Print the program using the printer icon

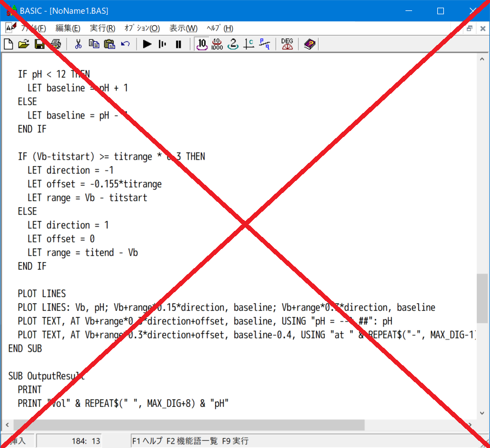click(x=55, y=44)
